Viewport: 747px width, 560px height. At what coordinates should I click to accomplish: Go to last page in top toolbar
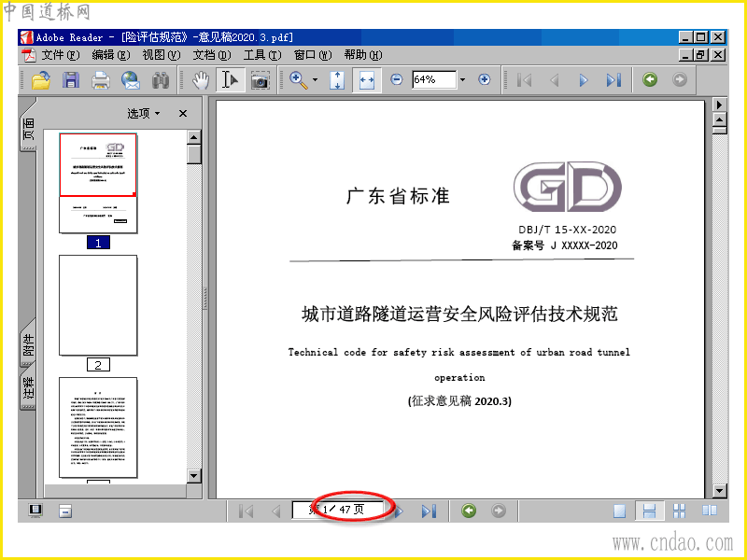pos(613,80)
